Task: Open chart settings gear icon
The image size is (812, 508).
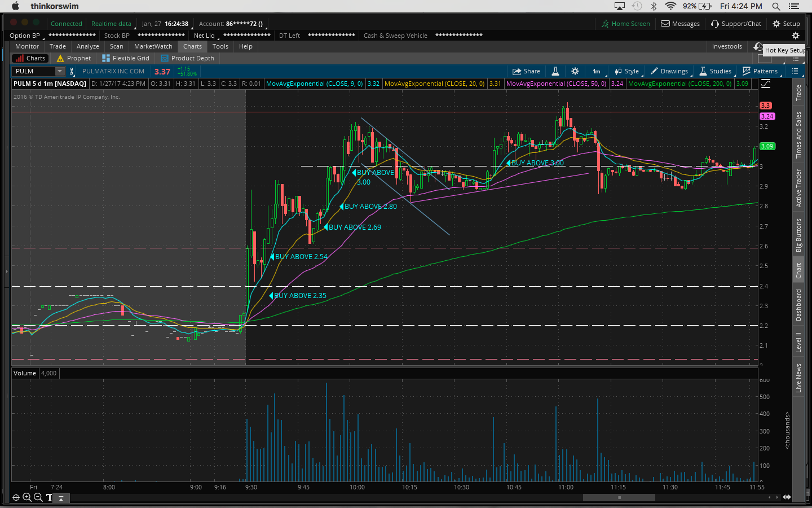Action: click(x=575, y=71)
